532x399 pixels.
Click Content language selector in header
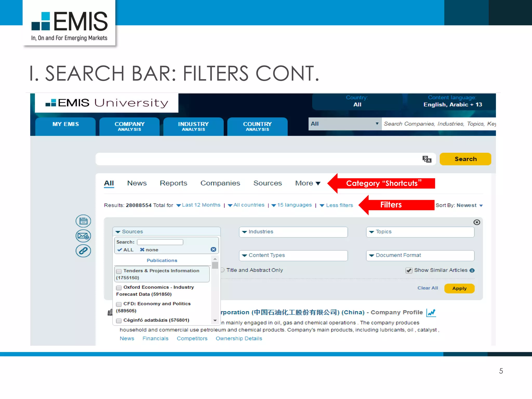coord(453,101)
